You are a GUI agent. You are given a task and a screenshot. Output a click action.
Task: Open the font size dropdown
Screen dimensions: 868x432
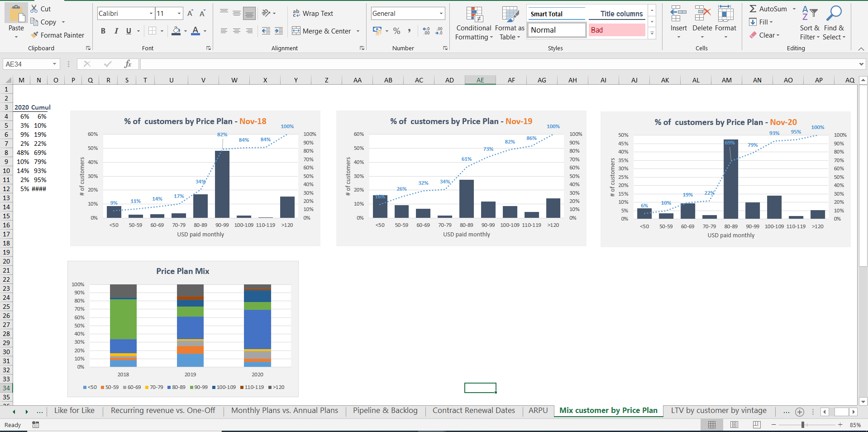(179, 14)
